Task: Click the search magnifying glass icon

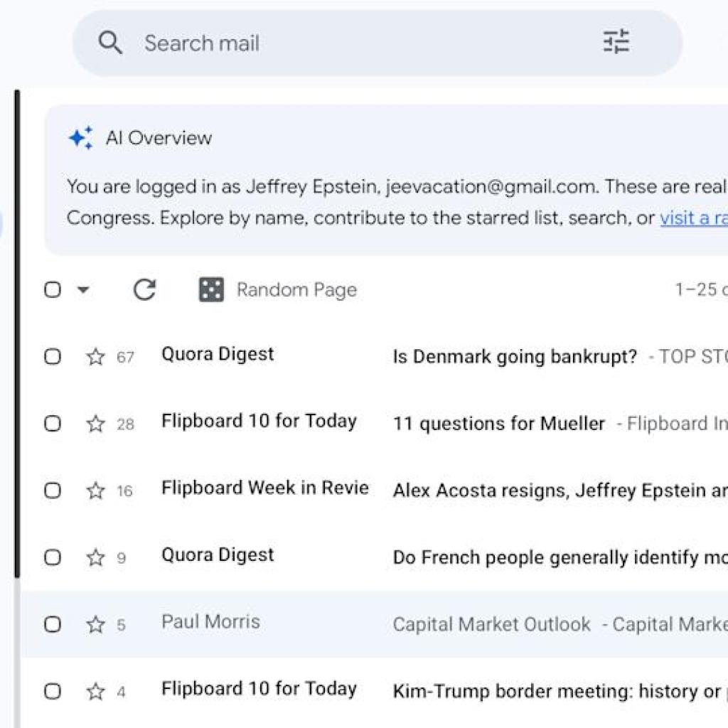Action: pos(111,43)
